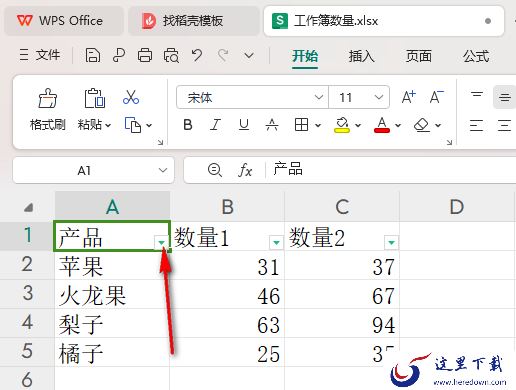
Task: Switch to the 插入 ribbon tab
Action: click(x=361, y=56)
